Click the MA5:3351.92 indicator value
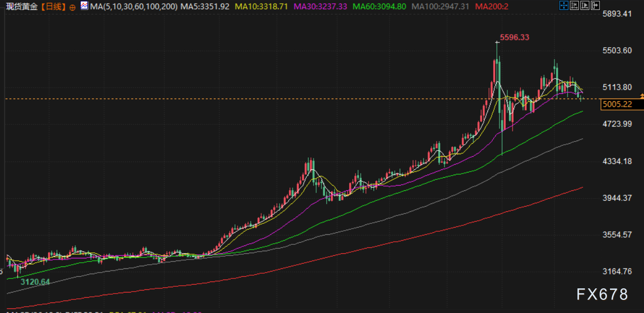644x313 pixels. (x=202, y=7)
